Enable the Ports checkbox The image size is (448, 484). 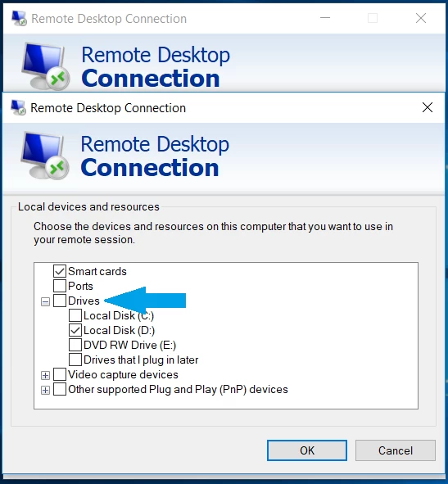[x=60, y=286]
